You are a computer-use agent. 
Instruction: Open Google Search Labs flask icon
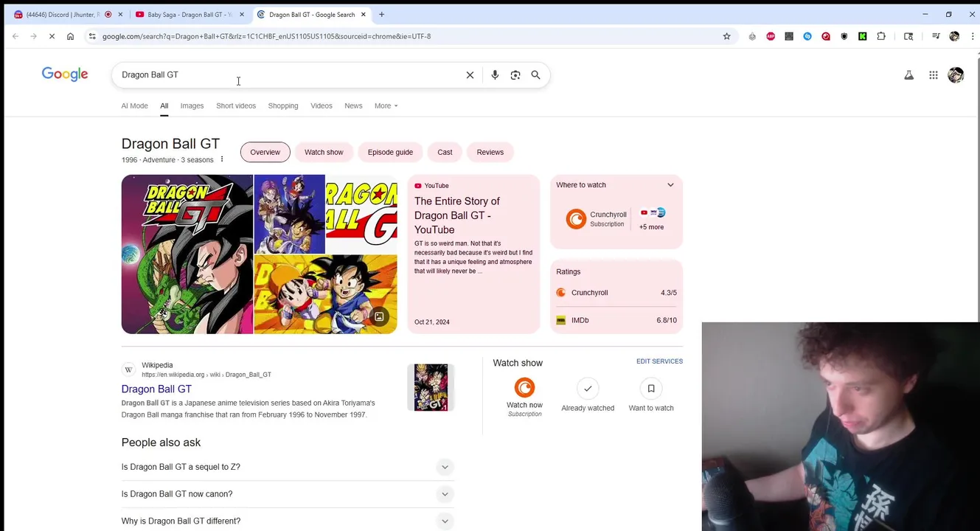(908, 74)
